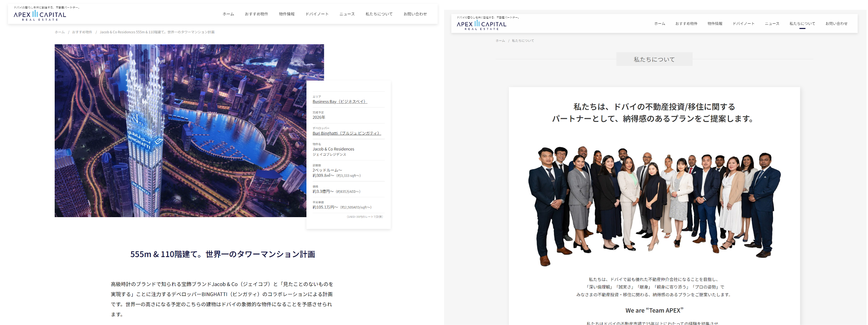Viewport: 868px width, 325px height.
Task: Open お問い合わせ in the property page navigation bar
Action: [x=415, y=14]
